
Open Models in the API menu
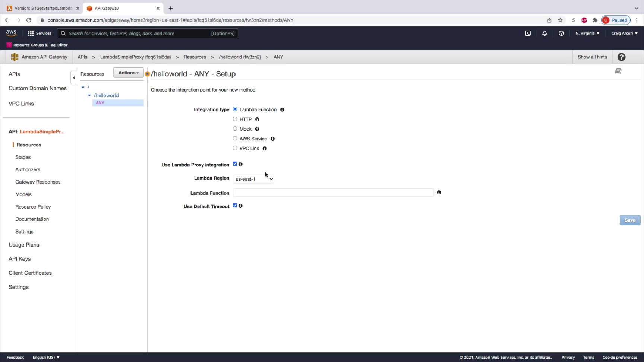(x=23, y=194)
